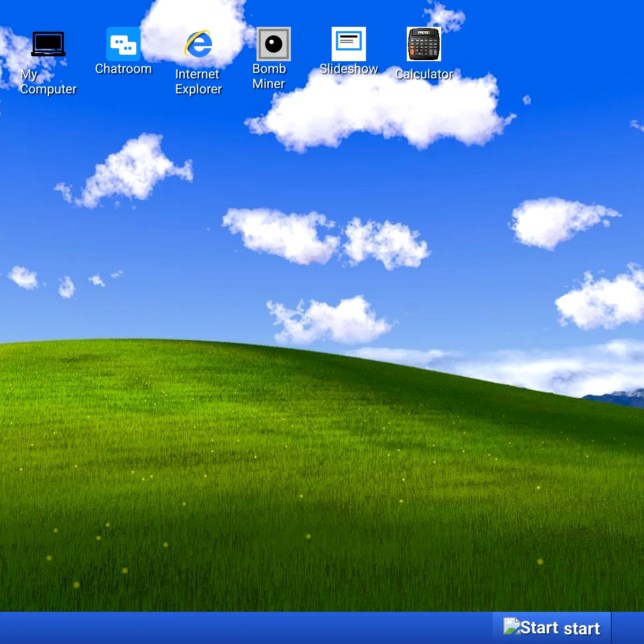Click the 'Calculator' label text
644x644 pixels.
tap(424, 75)
